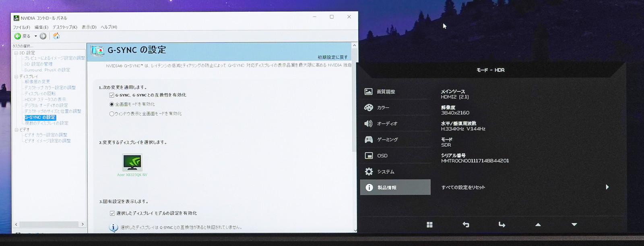644x246 pixels.
Task: Collapse the ビデオ tree node
Action: tap(16, 129)
